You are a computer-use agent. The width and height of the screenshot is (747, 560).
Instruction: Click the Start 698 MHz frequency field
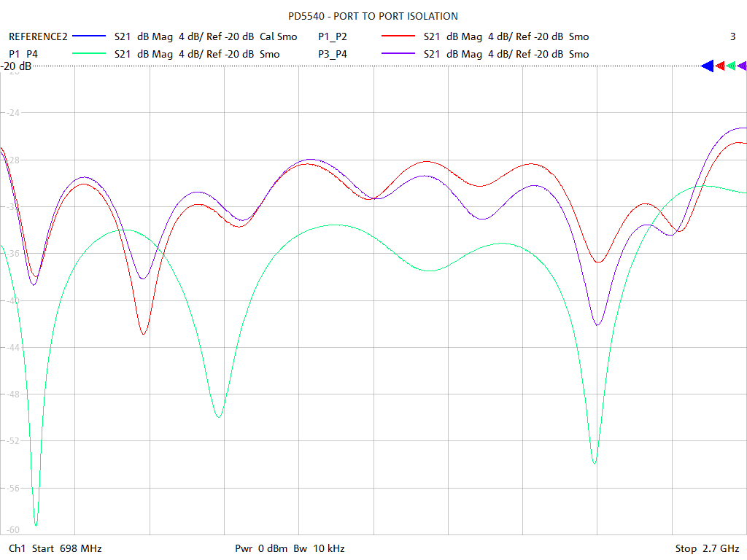pyautogui.click(x=65, y=548)
